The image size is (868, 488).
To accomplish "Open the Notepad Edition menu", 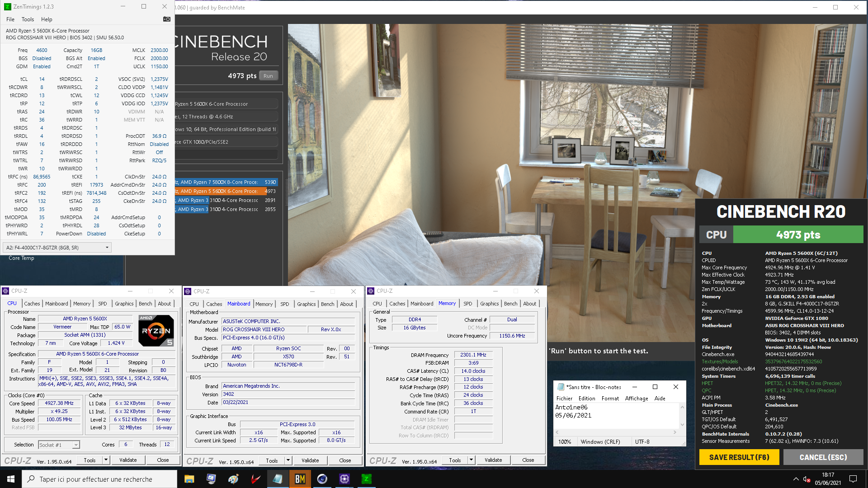I will click(587, 399).
